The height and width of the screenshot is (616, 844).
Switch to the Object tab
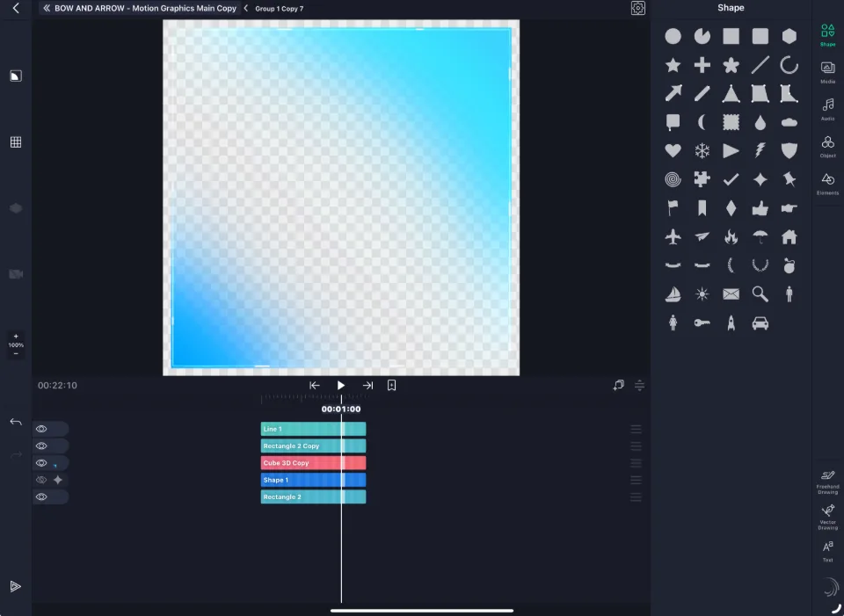(828, 147)
